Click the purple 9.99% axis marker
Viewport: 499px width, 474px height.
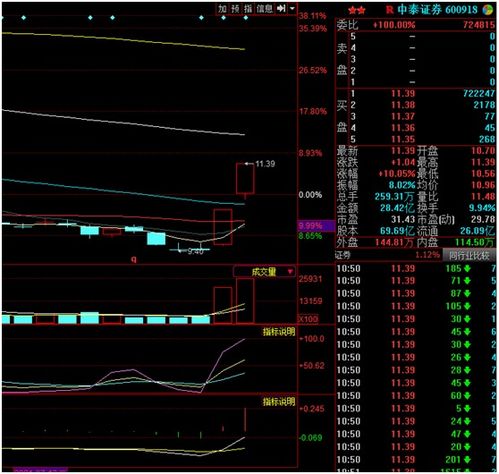[316, 226]
